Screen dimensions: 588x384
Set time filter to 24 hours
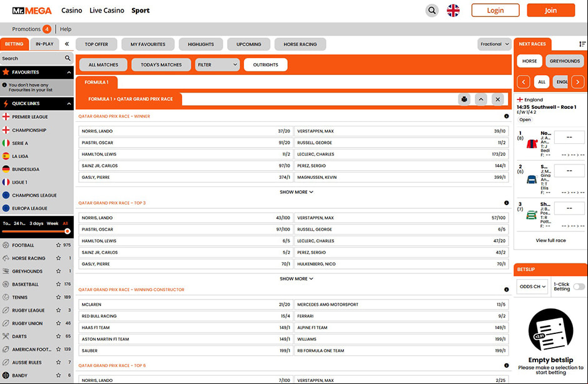19,223
